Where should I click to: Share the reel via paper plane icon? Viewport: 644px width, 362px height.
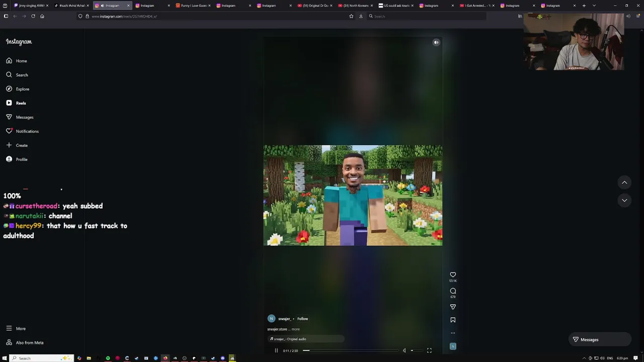[453, 307]
